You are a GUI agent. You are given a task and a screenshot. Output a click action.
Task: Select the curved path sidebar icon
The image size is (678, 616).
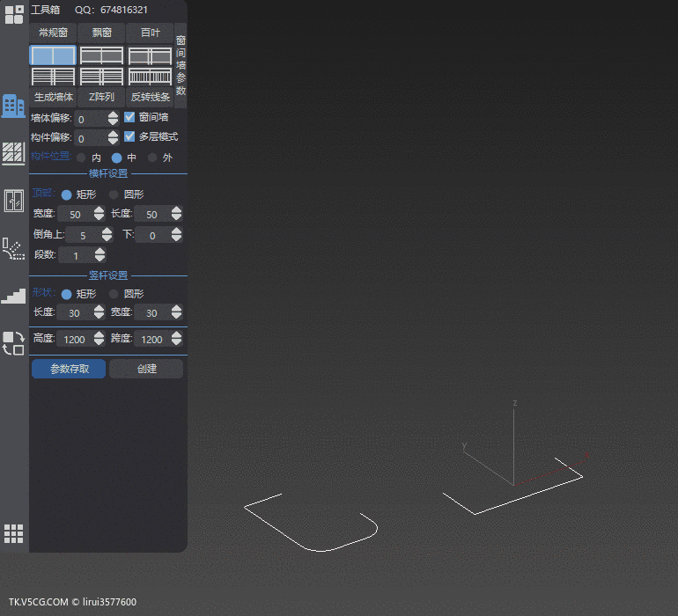(x=13, y=248)
